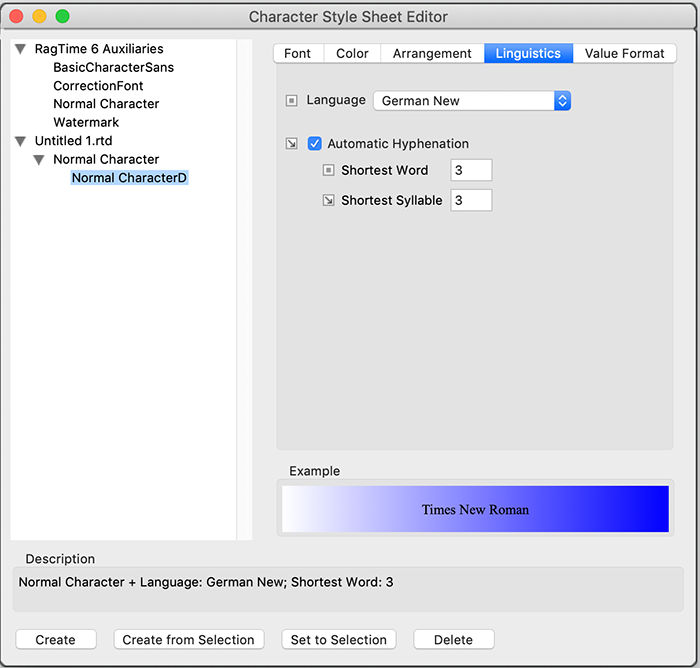Collapse the RagTime 6 Auxiliaries group
This screenshot has height=668, width=700.
(21, 49)
